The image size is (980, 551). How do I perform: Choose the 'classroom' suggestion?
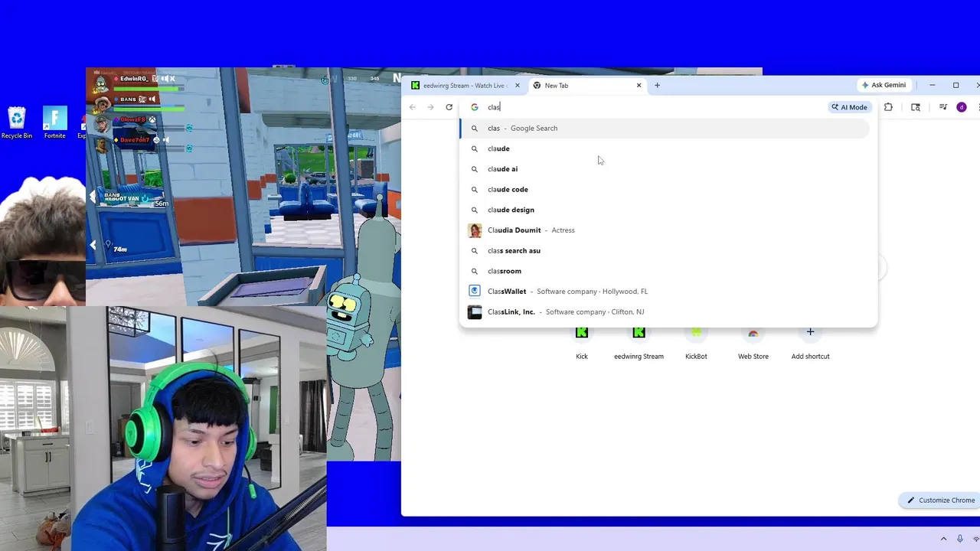click(665, 271)
